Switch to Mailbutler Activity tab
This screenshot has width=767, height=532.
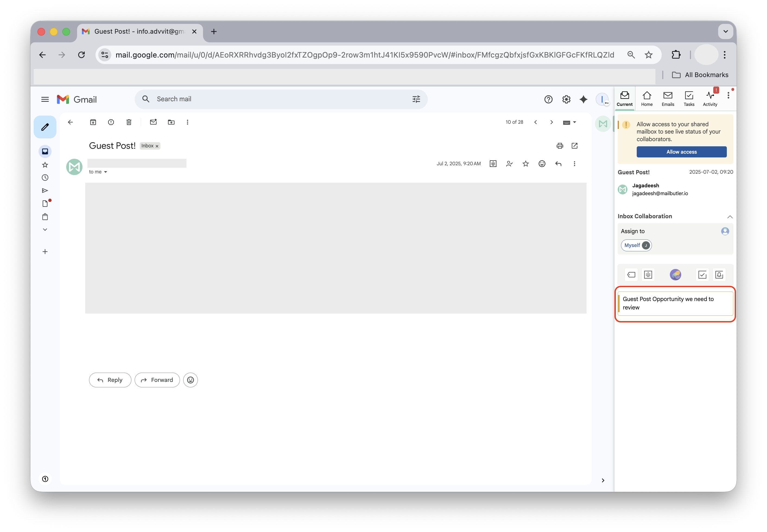[x=710, y=99]
